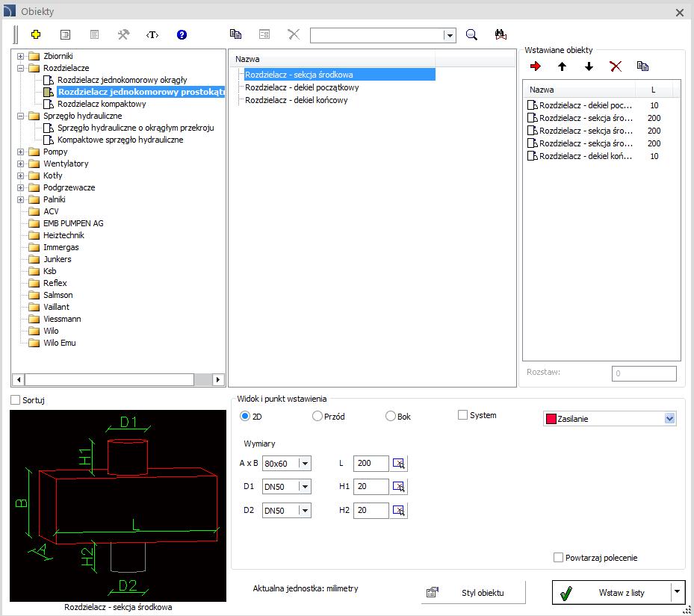Viewport: 694px width, 616px height.
Task: Select the Bok view radio button
Action: point(391,416)
